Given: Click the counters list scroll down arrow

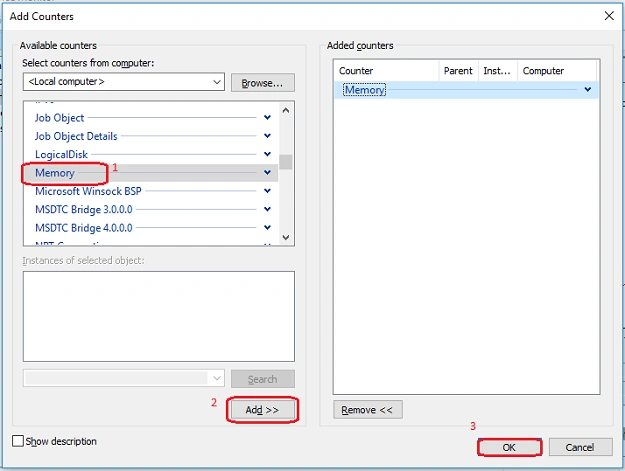Looking at the screenshot, I should point(286,237).
